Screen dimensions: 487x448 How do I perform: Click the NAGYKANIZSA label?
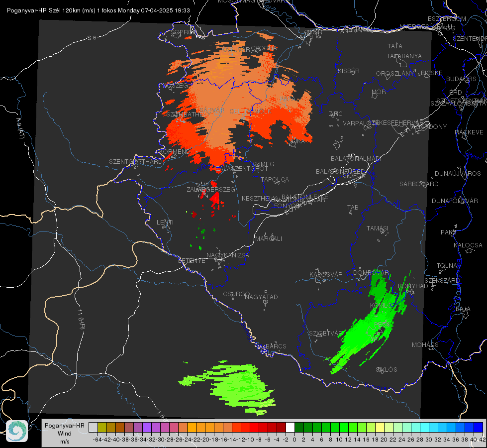click(228, 255)
